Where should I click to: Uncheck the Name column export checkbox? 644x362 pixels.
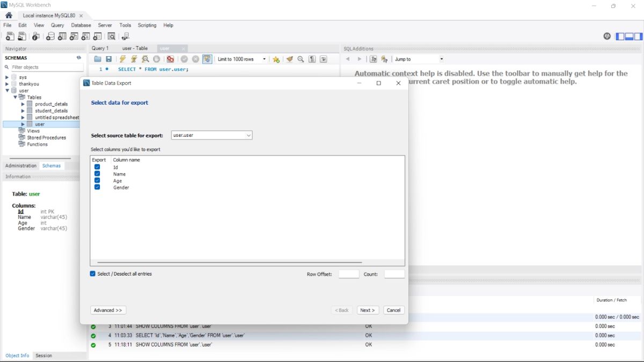(x=97, y=174)
